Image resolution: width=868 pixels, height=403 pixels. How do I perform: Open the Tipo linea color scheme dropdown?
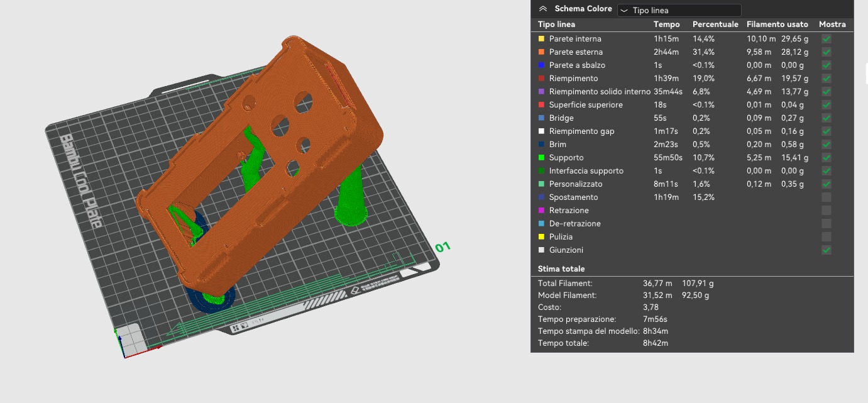click(x=679, y=10)
